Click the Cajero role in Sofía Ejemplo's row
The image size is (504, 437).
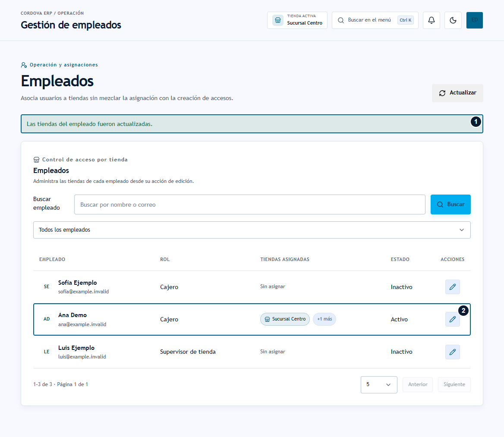[x=169, y=287]
